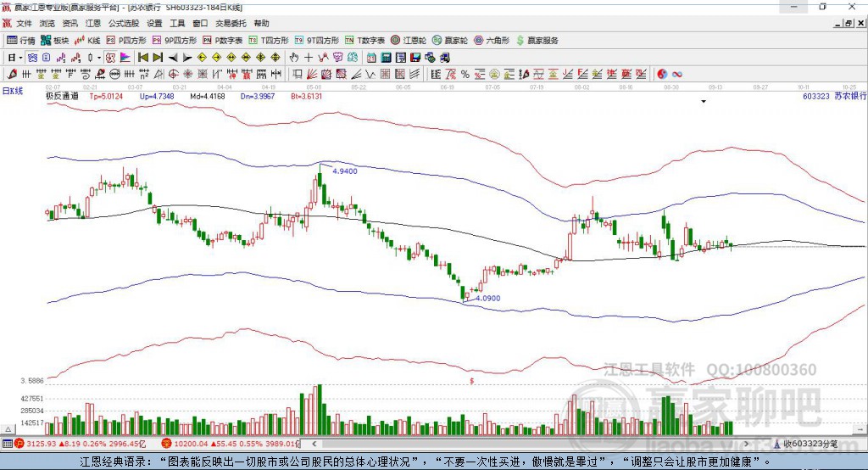Viewport: 868px width, 470px height.
Task: Open the P四方形 tool
Action: (125, 41)
